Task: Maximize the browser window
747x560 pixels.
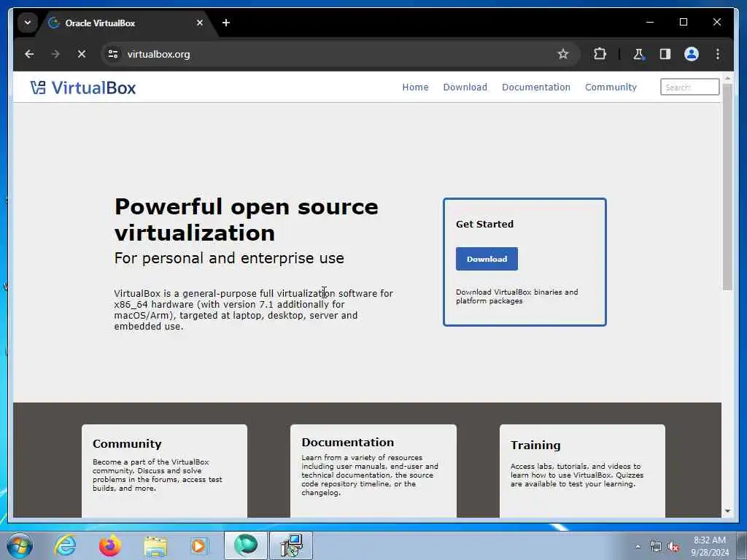Action: point(683,22)
